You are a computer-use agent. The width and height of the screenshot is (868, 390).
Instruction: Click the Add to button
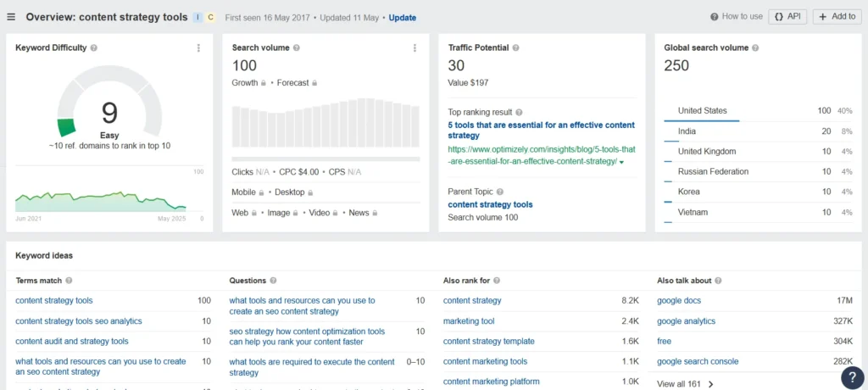click(837, 17)
